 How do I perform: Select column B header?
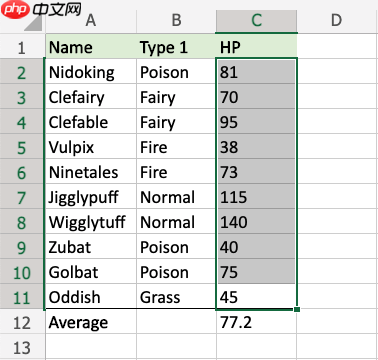point(176,21)
